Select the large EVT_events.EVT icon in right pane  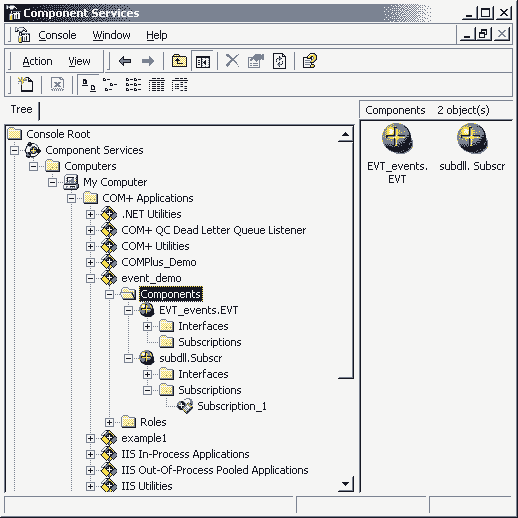click(397, 139)
